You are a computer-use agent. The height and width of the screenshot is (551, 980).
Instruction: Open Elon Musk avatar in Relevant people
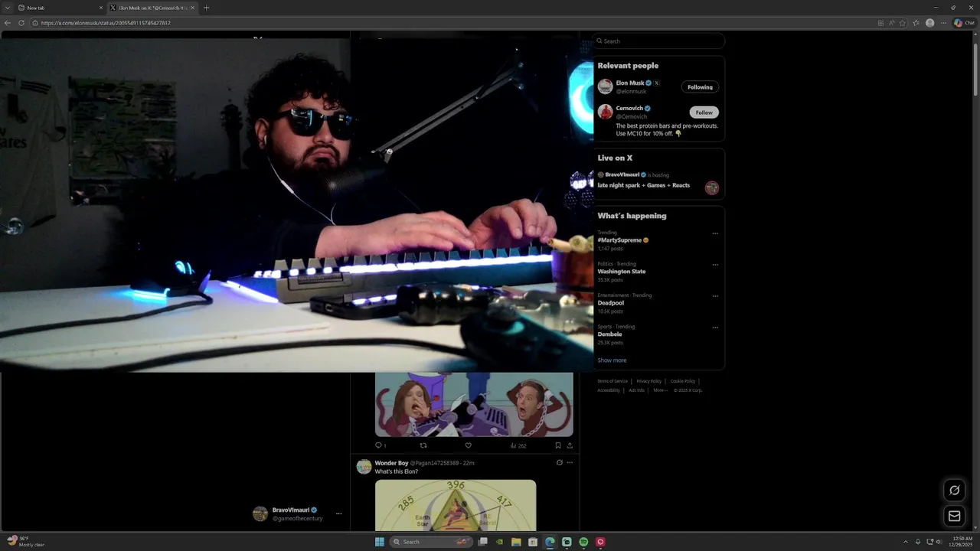[606, 86]
